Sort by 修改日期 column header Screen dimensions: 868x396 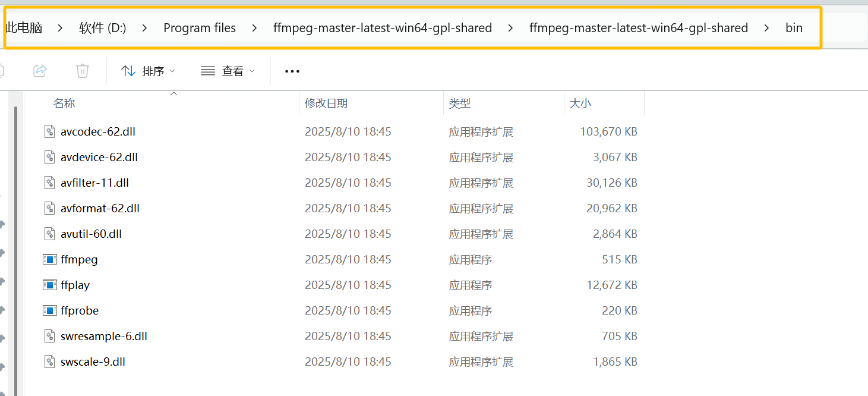pyautogui.click(x=326, y=103)
